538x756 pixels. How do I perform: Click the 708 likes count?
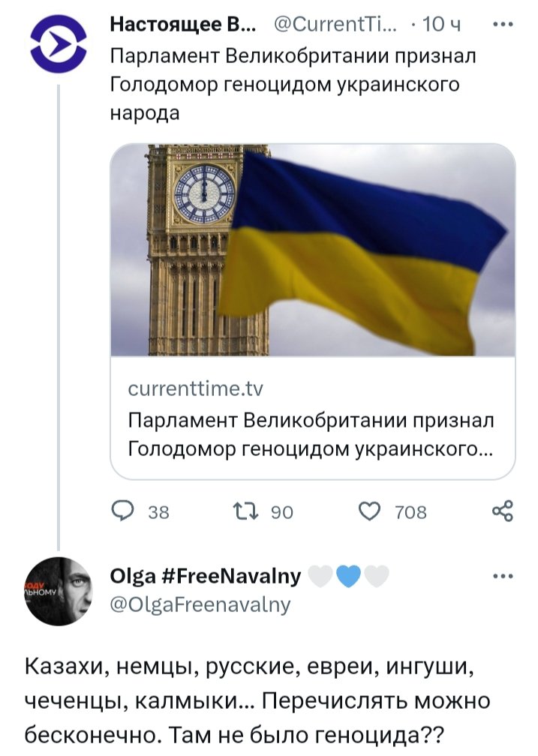click(412, 512)
